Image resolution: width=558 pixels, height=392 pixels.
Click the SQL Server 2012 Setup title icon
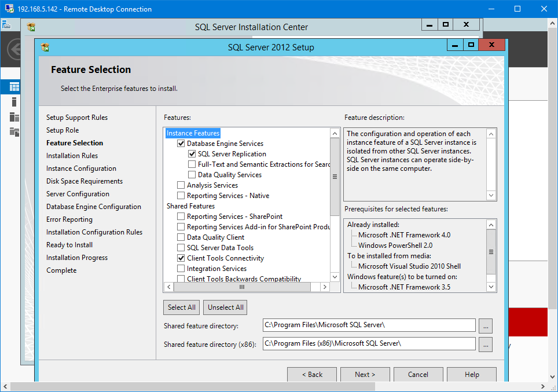[x=45, y=47]
